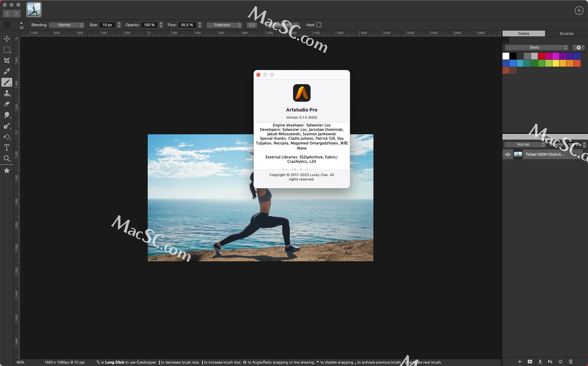Pick the red color swatch
The image size is (588, 366).
[x=541, y=56]
